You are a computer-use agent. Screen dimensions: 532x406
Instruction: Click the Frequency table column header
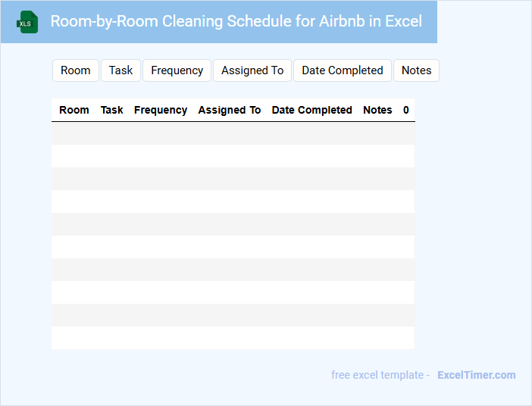pyautogui.click(x=161, y=110)
